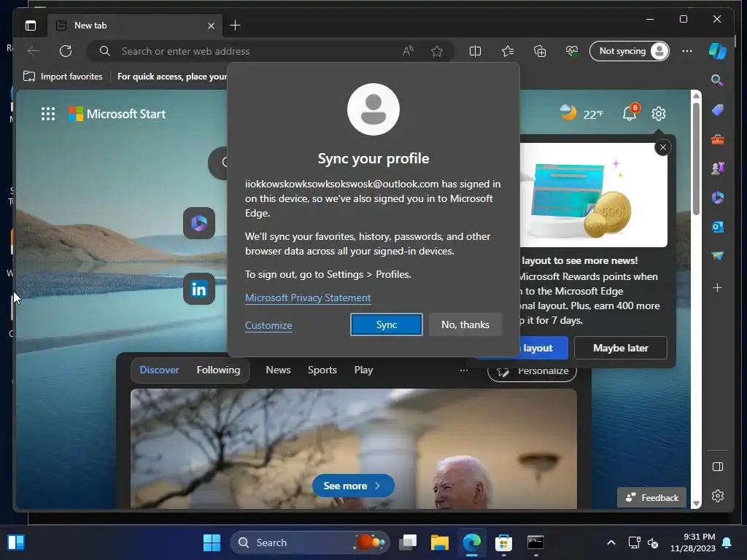Click in the address bar field
Screen dimensions: 747x560
click(258, 51)
